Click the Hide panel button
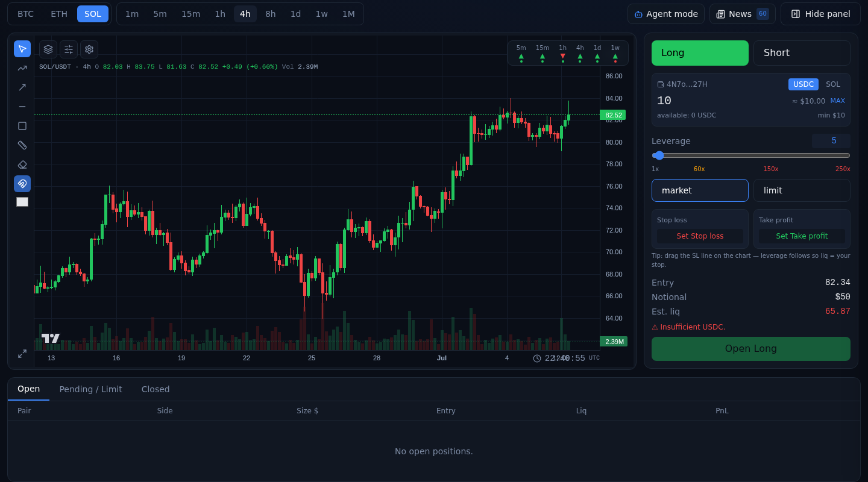 click(x=820, y=14)
